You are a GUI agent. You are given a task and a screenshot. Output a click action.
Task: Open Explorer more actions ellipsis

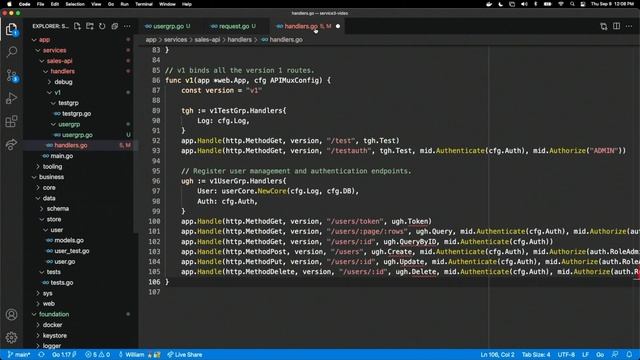[127, 26]
